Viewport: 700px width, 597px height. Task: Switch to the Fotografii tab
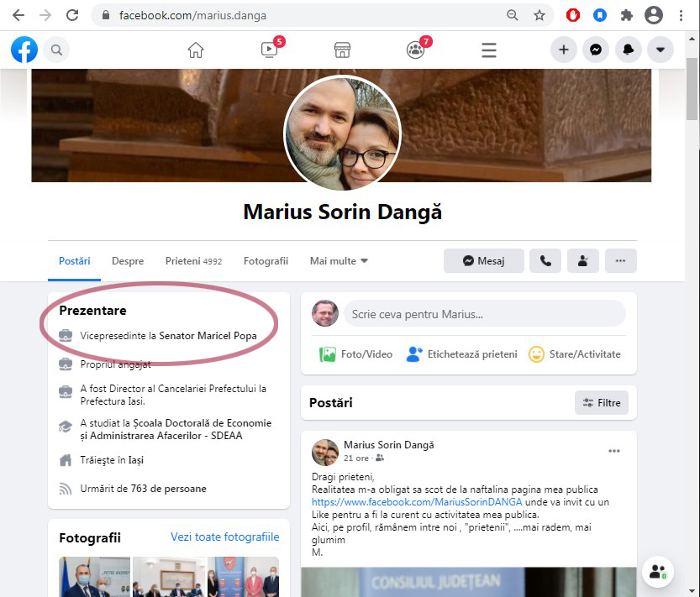pyautogui.click(x=266, y=261)
